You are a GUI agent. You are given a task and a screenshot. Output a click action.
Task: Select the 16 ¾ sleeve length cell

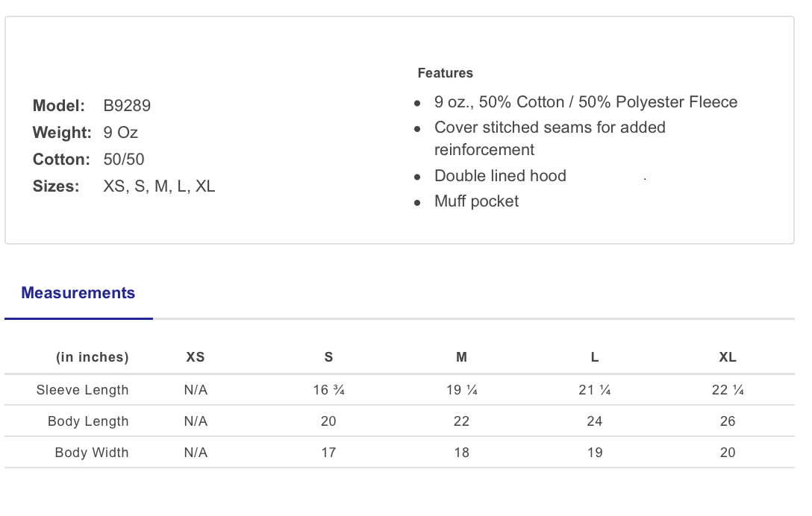328,390
